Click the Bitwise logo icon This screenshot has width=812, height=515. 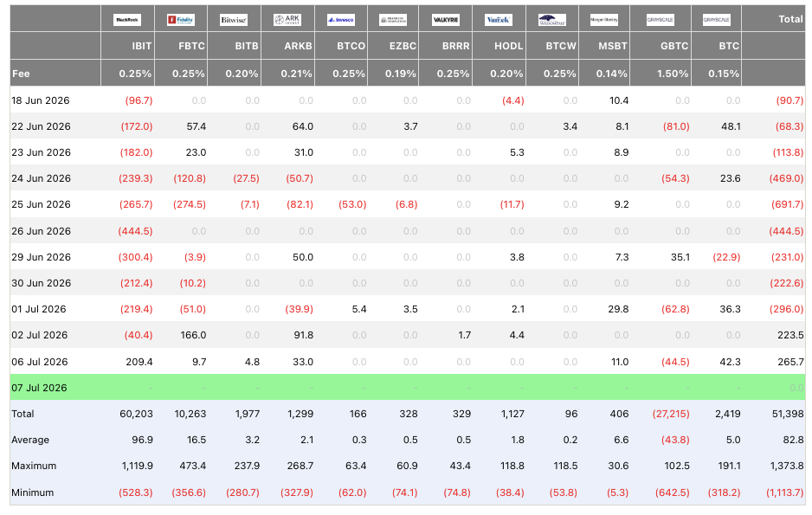[x=234, y=20]
